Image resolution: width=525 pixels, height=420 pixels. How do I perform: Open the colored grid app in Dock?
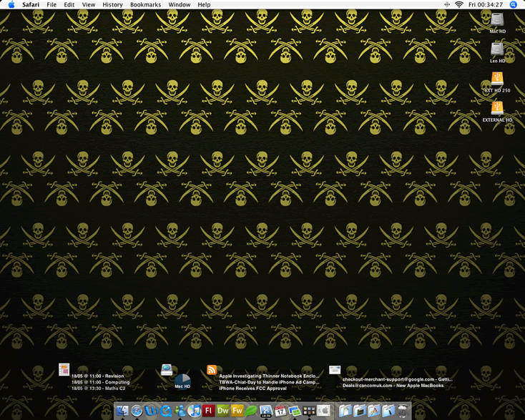(x=309, y=411)
